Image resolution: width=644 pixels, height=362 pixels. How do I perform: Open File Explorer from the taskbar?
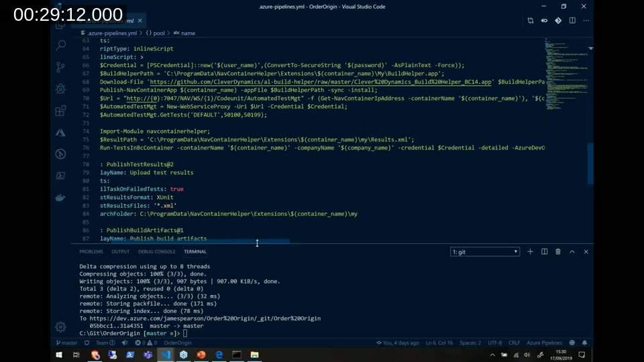tap(254, 355)
